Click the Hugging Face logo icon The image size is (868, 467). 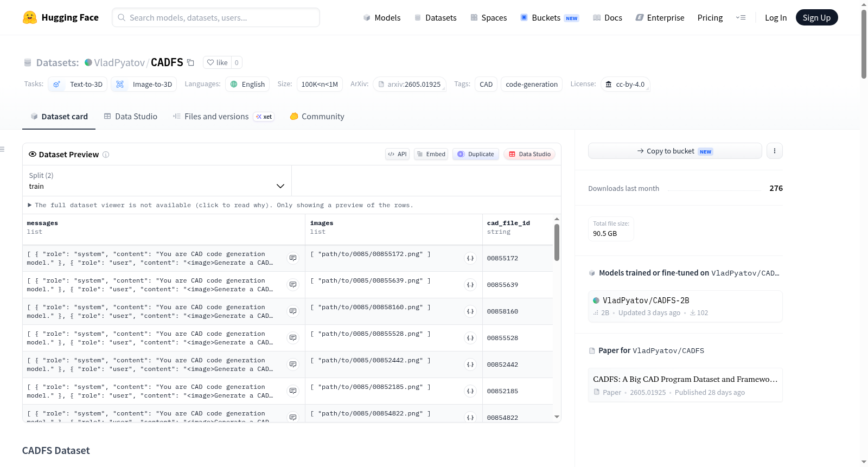pyautogui.click(x=30, y=17)
